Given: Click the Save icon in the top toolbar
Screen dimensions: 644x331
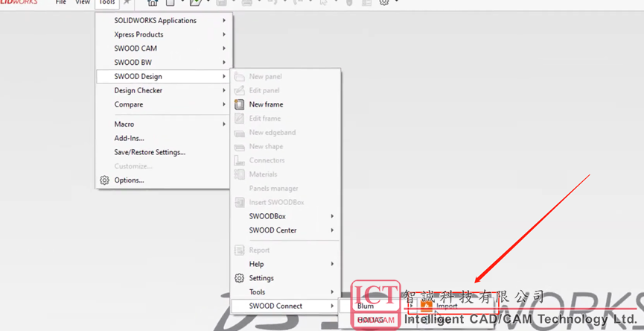Looking at the screenshot, I should (221, 2).
